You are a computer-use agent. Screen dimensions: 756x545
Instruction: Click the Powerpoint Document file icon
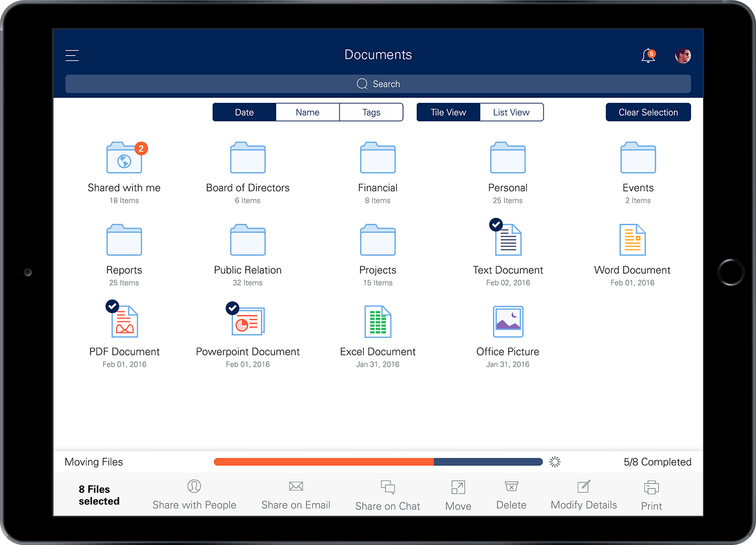(249, 322)
